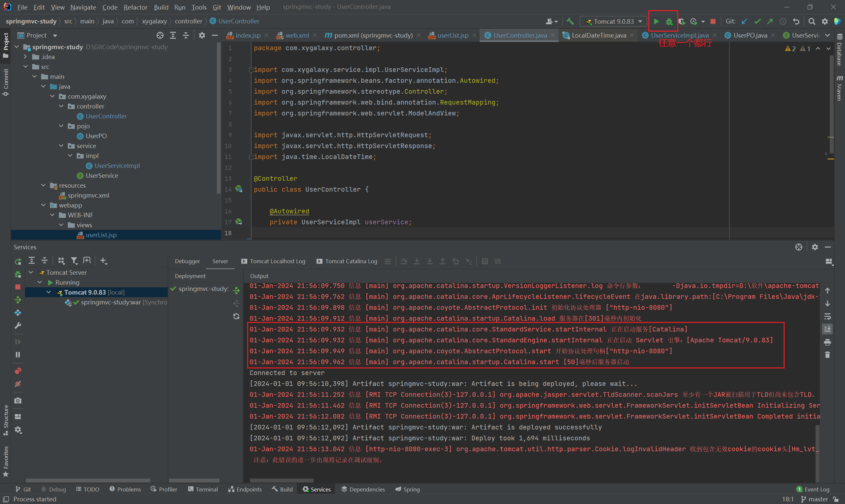Click the Build project hammer icon
This screenshot has width=845, height=504.
tap(570, 21)
